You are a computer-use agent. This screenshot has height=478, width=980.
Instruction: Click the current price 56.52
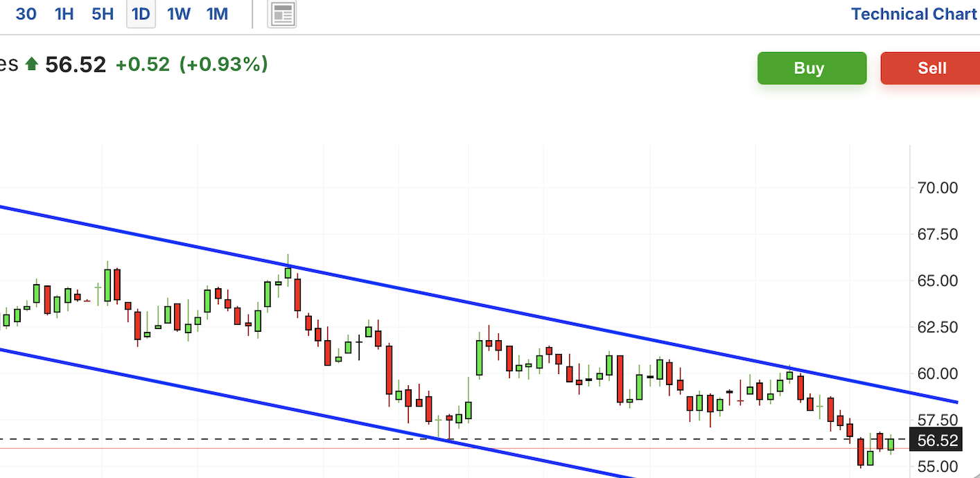(x=76, y=64)
